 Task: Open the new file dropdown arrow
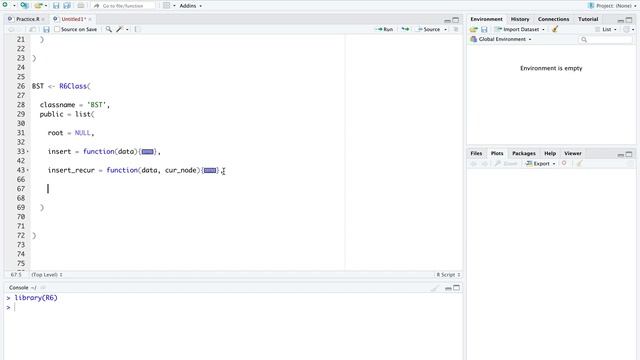click(14, 6)
